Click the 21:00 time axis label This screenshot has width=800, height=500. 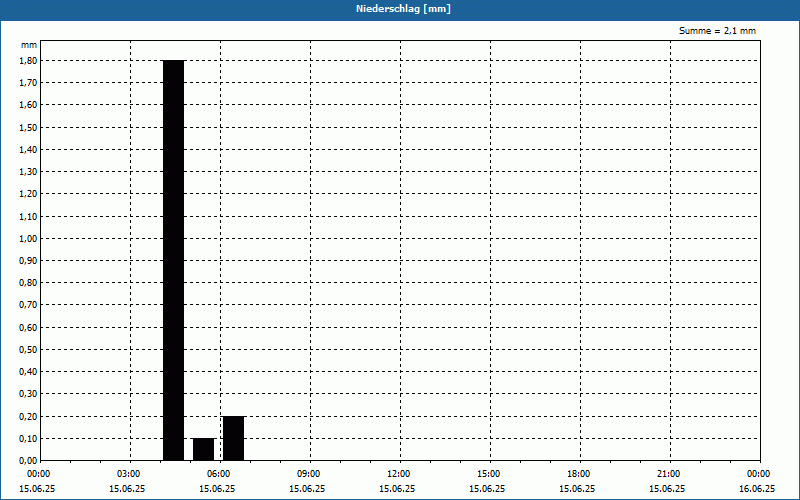pos(668,474)
